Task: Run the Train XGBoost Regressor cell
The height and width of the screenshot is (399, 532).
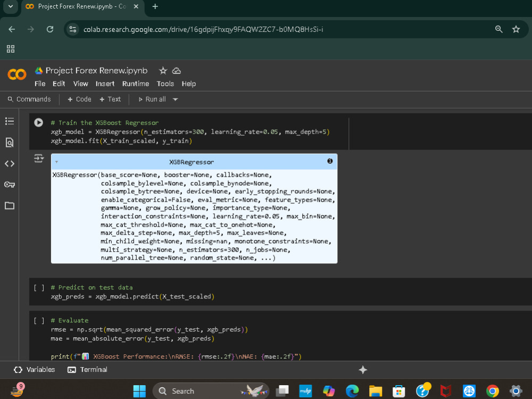Action: tap(39, 122)
